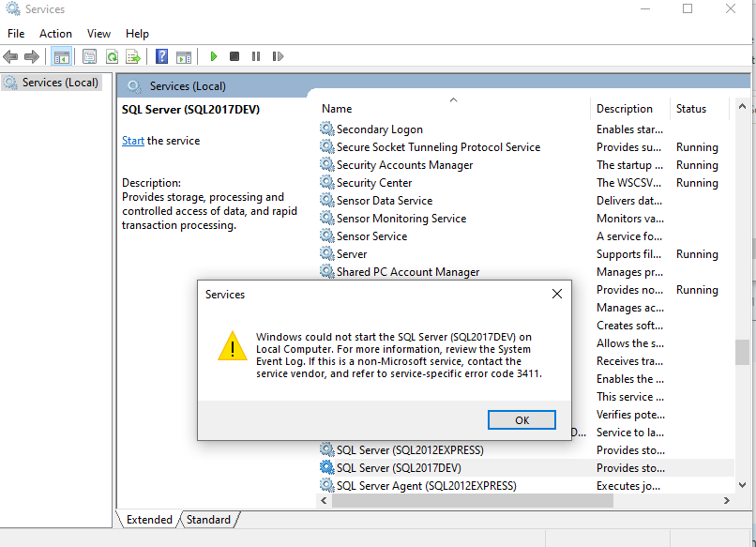Select the Security Accounts Manager service
The width and height of the screenshot is (756, 547).
pos(404,164)
